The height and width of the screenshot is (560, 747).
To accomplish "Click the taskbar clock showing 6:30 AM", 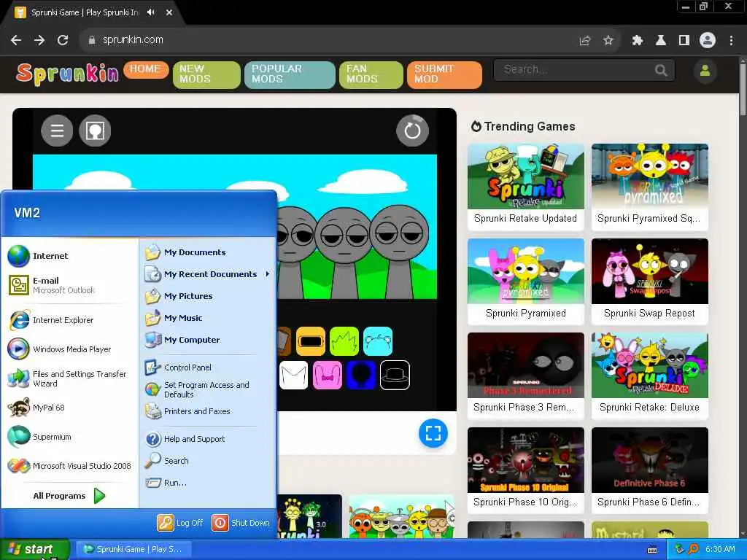I will point(720,549).
